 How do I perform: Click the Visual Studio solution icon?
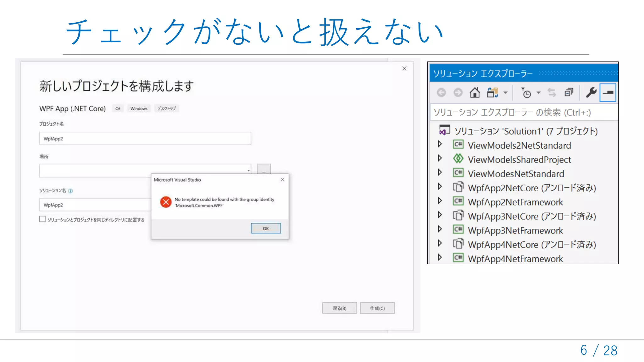pos(444,130)
